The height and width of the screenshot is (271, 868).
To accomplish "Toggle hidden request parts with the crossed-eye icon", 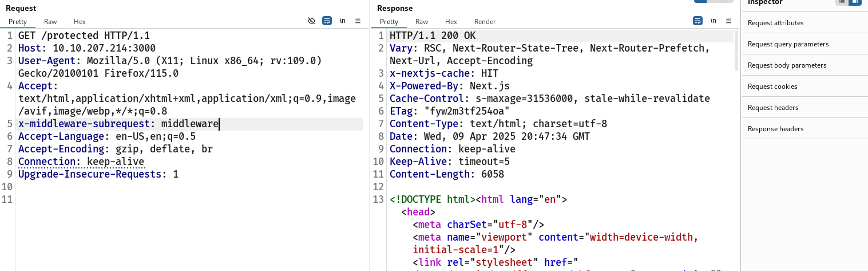I will coord(311,21).
